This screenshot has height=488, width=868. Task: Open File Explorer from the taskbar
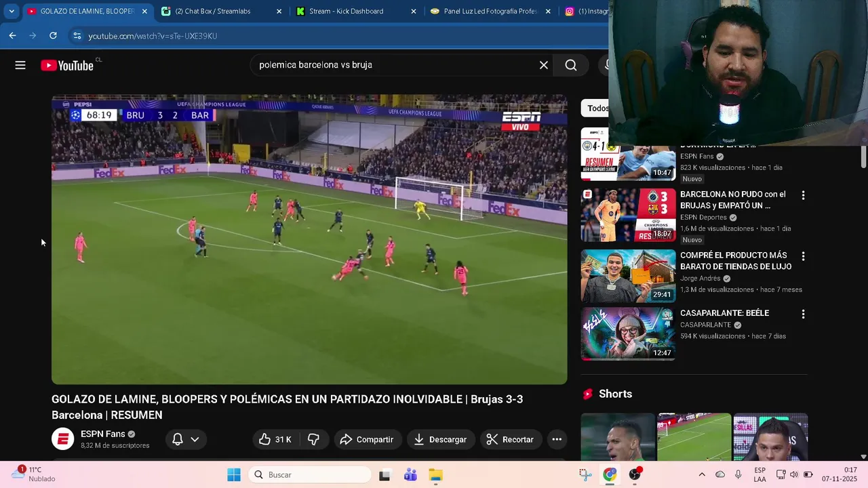[436, 474]
